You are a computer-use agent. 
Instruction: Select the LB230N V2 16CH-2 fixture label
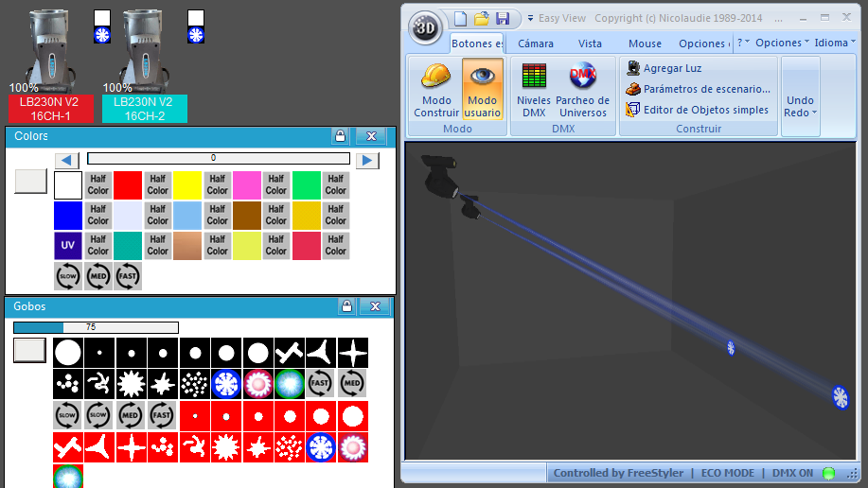(x=145, y=109)
